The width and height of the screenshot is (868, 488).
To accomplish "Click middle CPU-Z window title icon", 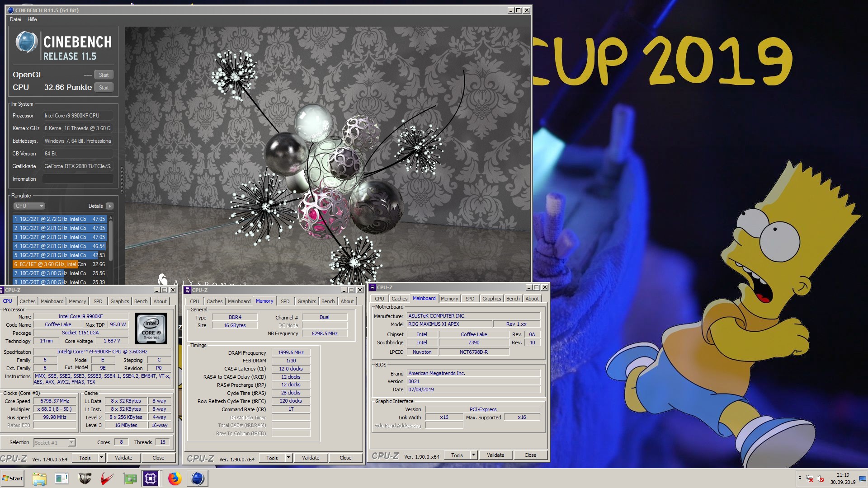I will tap(188, 290).
